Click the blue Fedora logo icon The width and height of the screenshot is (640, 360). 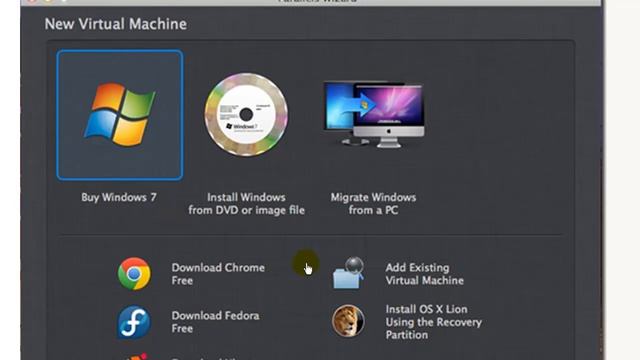[x=134, y=322]
